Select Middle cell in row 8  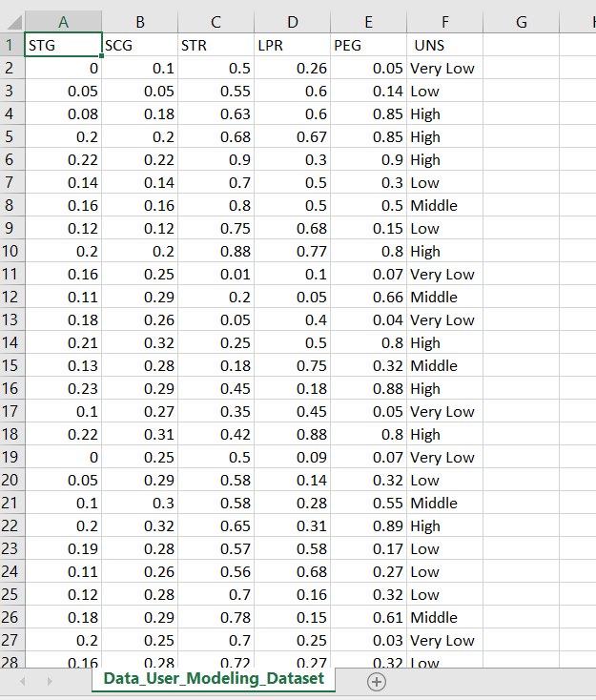pyautogui.click(x=445, y=205)
